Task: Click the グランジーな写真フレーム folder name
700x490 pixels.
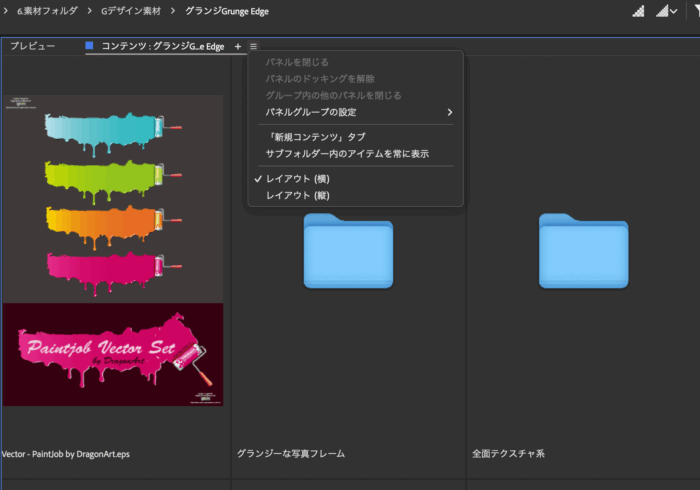Action: click(291, 454)
